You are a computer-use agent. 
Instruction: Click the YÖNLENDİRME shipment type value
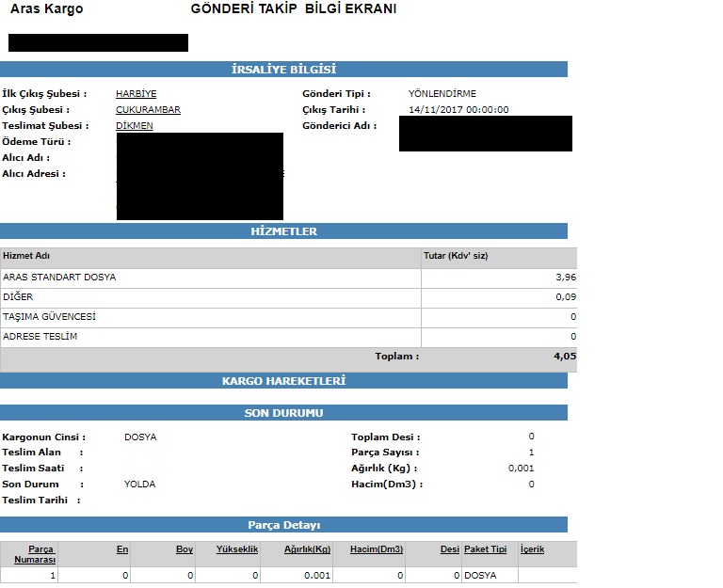[442, 93]
